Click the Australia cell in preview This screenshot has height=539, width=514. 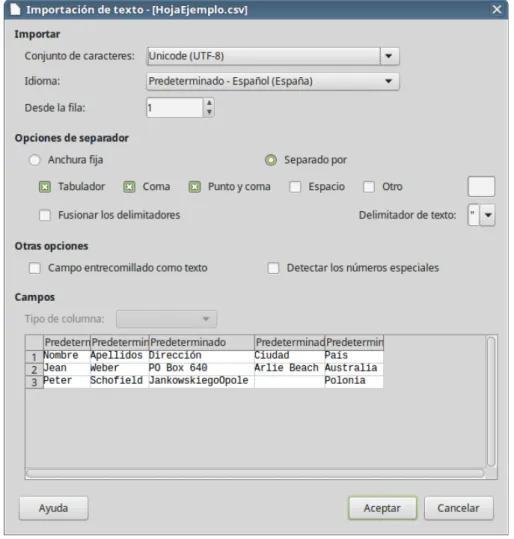coord(354,368)
